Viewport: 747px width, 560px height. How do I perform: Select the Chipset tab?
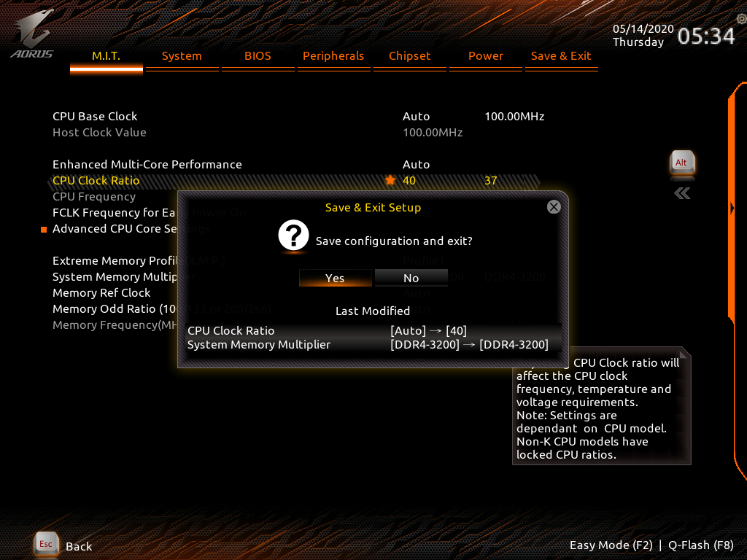coord(410,56)
